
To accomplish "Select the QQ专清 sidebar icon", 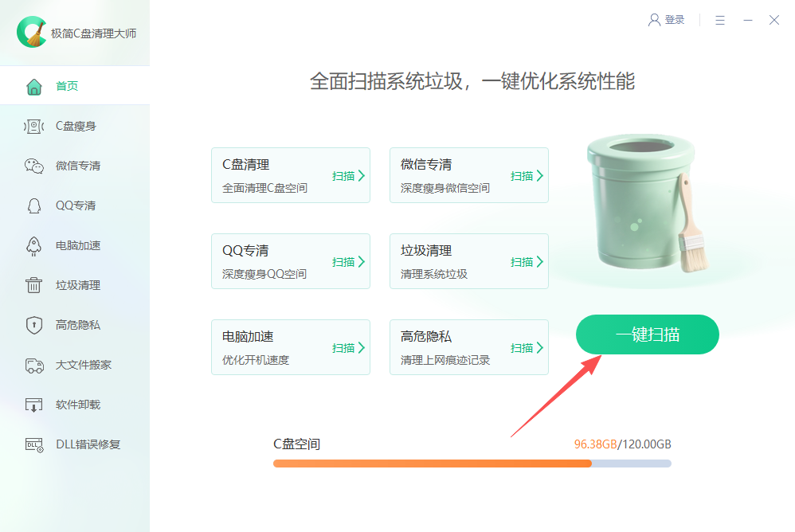I will click(x=33, y=205).
